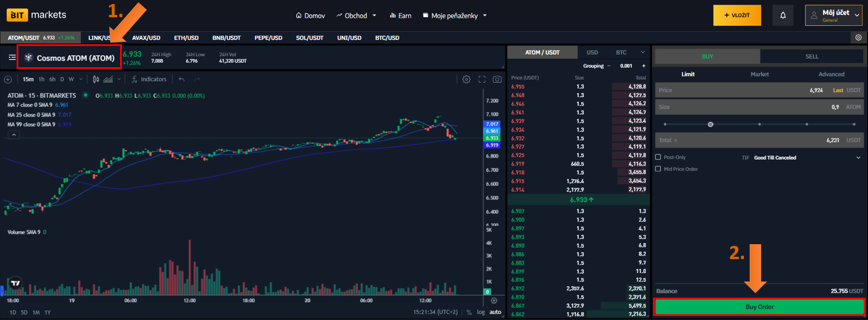Screen dimensions: 868x320
Task: Enable the Post-Only checkbox
Action: pos(658,157)
